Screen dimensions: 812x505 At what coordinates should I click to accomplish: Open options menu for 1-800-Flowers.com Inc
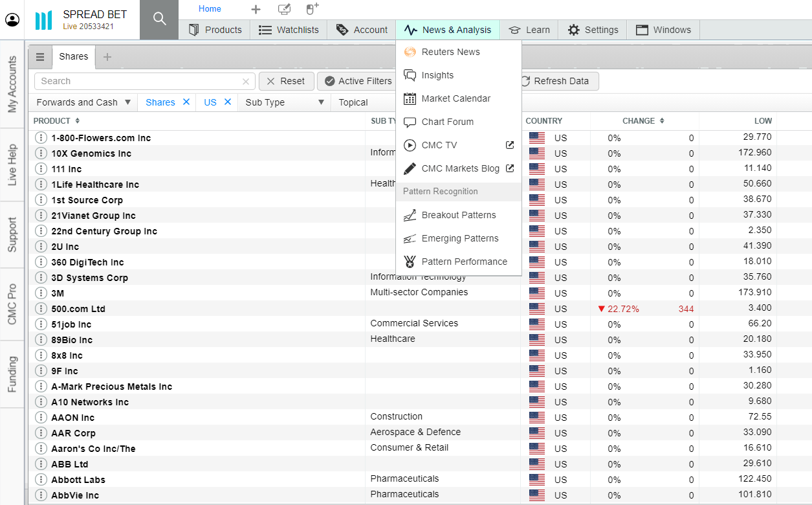pyautogui.click(x=41, y=137)
